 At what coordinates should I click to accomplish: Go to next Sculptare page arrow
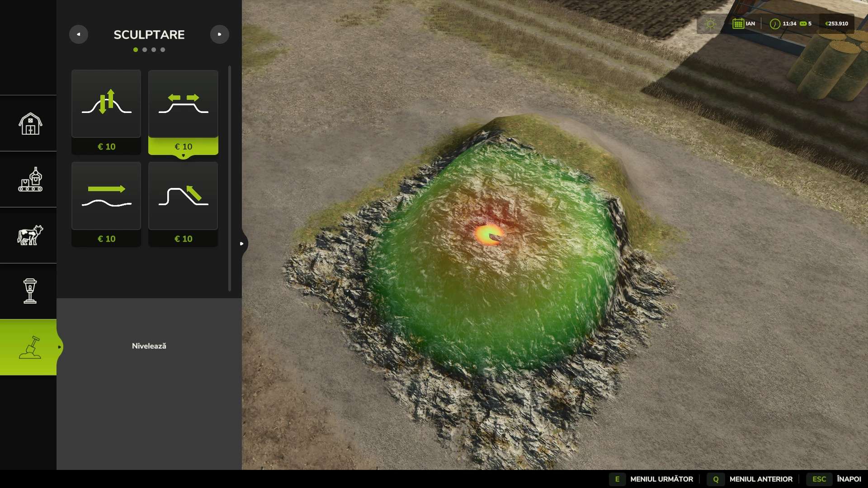pos(219,34)
